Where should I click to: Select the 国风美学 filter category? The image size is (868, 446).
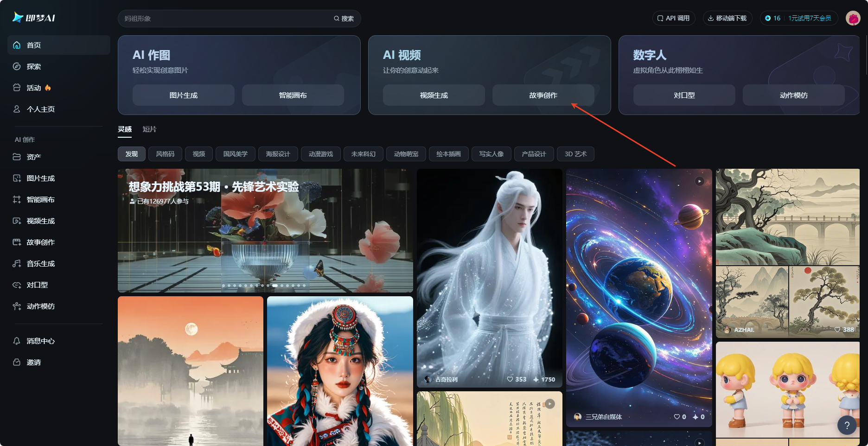click(235, 154)
